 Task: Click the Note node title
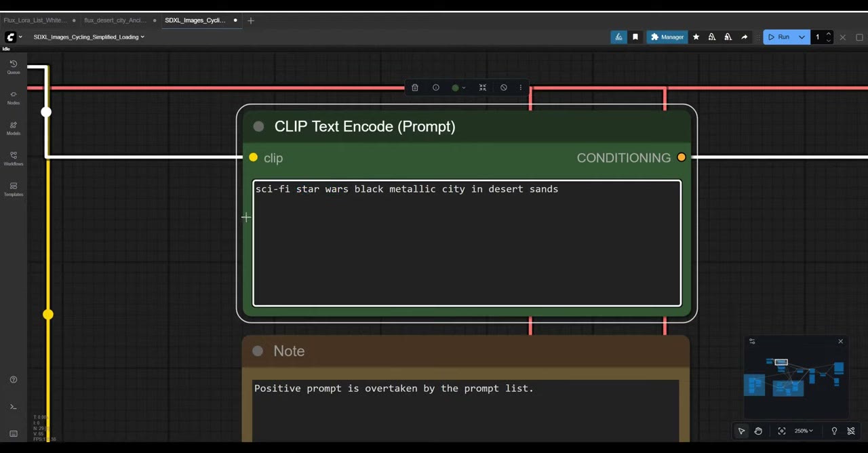[289, 351]
